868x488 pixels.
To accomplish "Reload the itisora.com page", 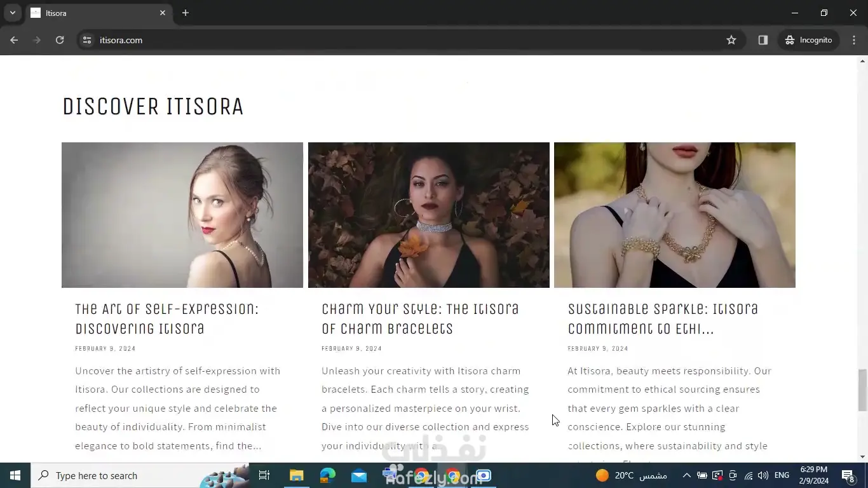I will pos(60,40).
